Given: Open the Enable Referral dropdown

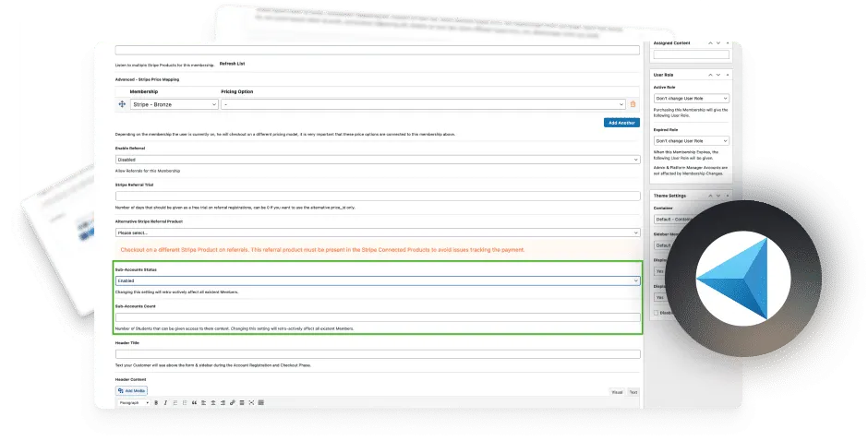Looking at the screenshot, I should tap(378, 160).
